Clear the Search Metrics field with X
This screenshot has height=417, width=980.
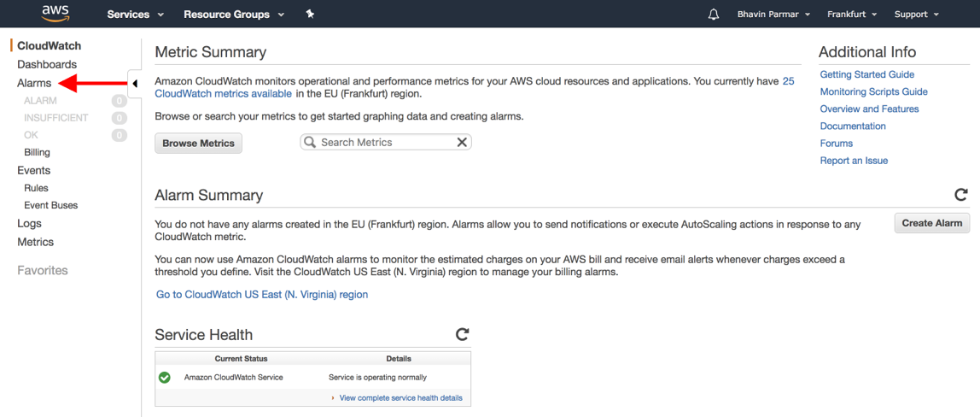[x=462, y=143]
